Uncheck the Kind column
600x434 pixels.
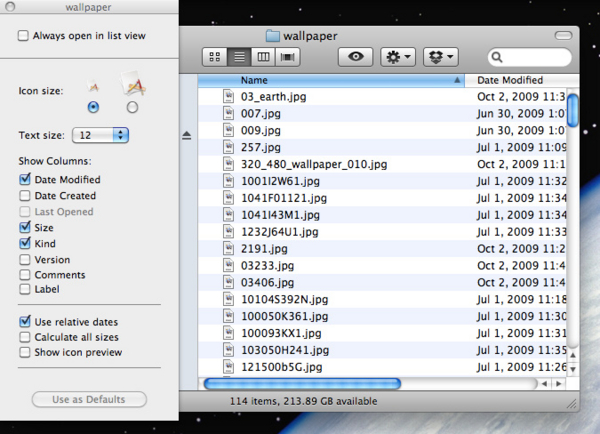25,243
